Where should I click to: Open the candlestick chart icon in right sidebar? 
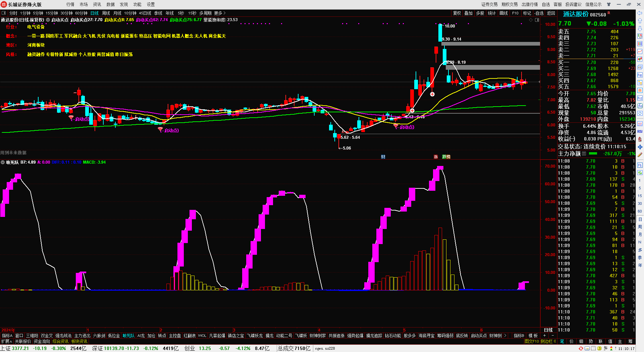640,59
